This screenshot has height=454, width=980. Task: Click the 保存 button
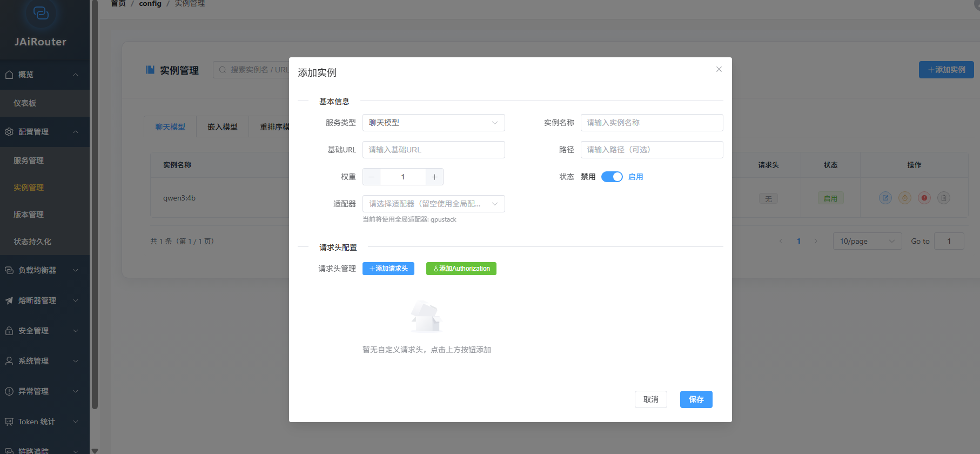(x=696, y=399)
